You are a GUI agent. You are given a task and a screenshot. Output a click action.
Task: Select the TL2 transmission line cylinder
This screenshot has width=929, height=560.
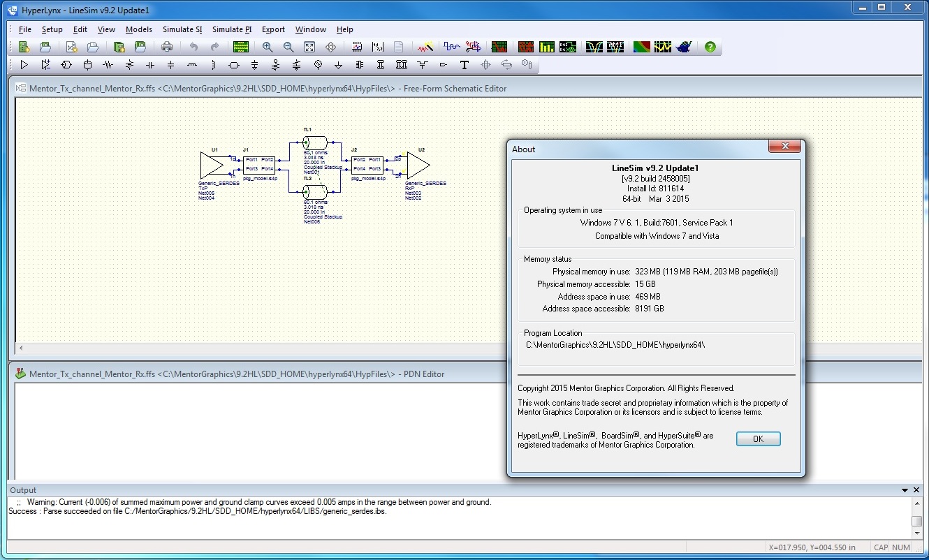pyautogui.click(x=316, y=191)
